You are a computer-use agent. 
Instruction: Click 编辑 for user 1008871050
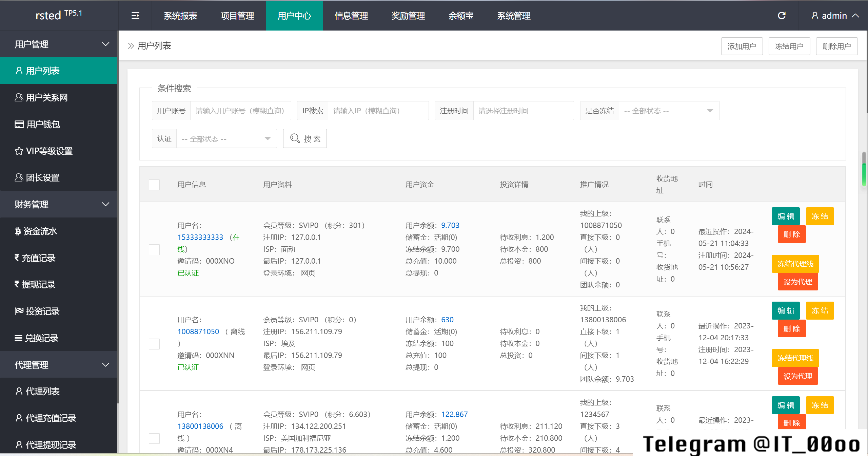tap(786, 310)
